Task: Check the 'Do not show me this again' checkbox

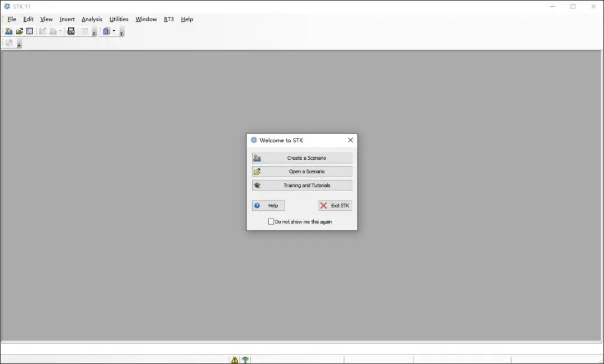Action: [271, 221]
